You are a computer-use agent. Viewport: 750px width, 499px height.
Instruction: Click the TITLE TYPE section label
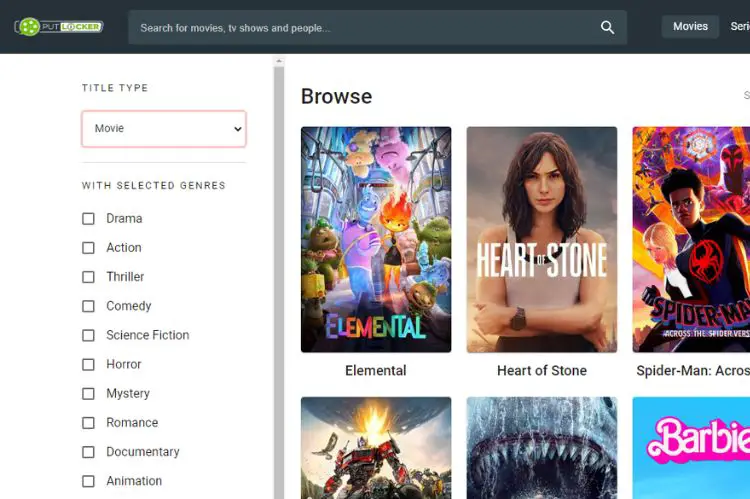point(115,88)
